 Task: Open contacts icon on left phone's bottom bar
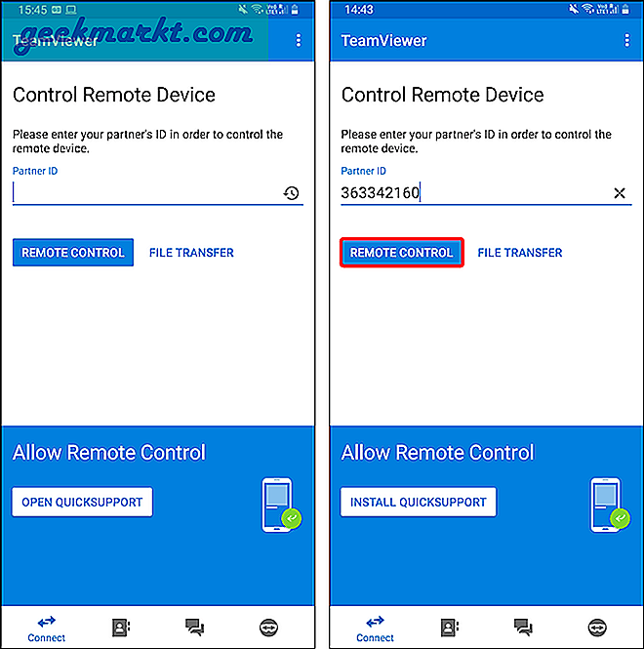[121, 628]
